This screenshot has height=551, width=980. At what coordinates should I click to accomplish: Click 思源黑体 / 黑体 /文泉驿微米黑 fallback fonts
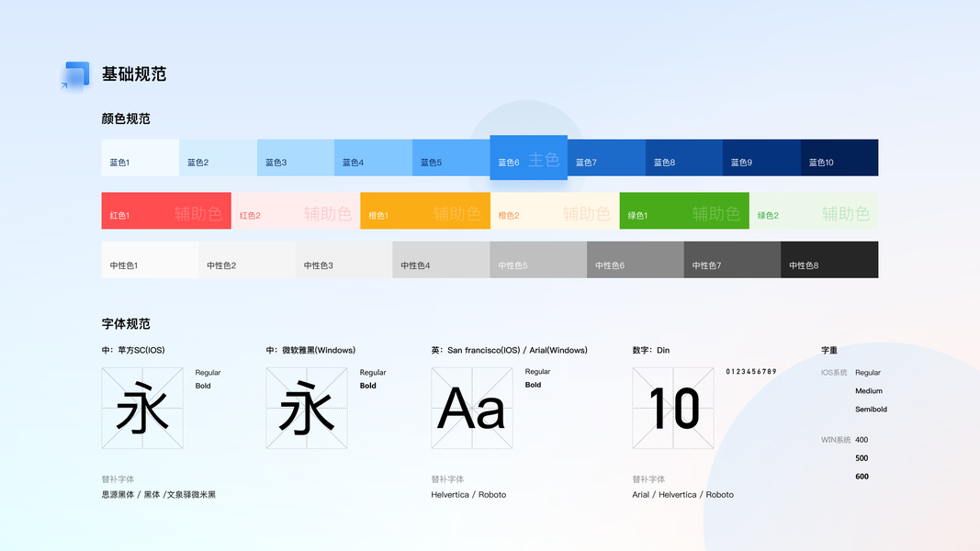(x=159, y=495)
